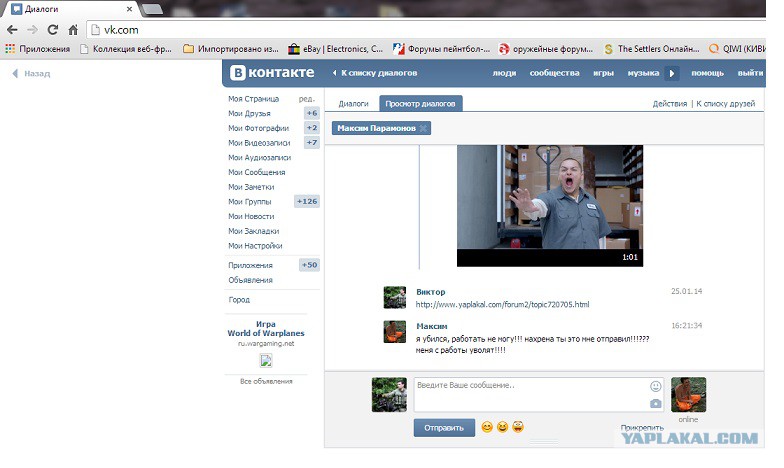Image resolution: width=784 pixels, height=468 pixels.
Task: Open музыка in top menu
Action: click(x=643, y=73)
